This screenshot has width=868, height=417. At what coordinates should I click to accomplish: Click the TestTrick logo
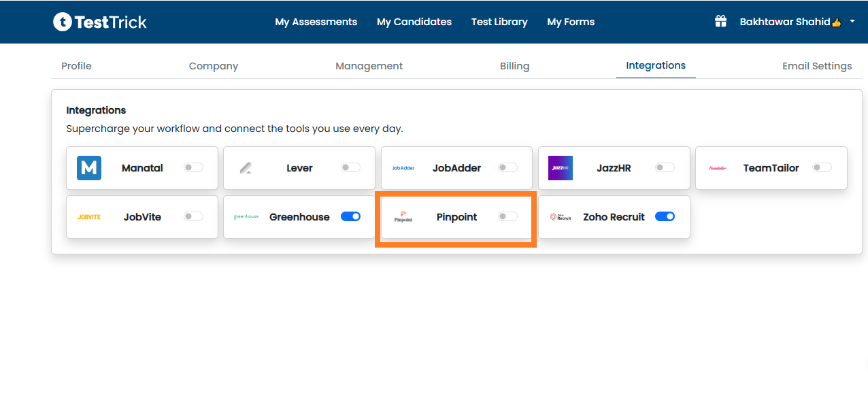click(x=100, y=22)
